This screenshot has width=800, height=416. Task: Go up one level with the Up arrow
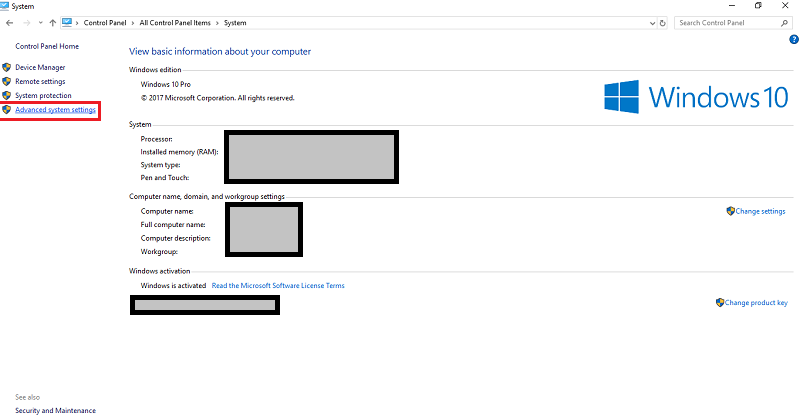[53, 23]
